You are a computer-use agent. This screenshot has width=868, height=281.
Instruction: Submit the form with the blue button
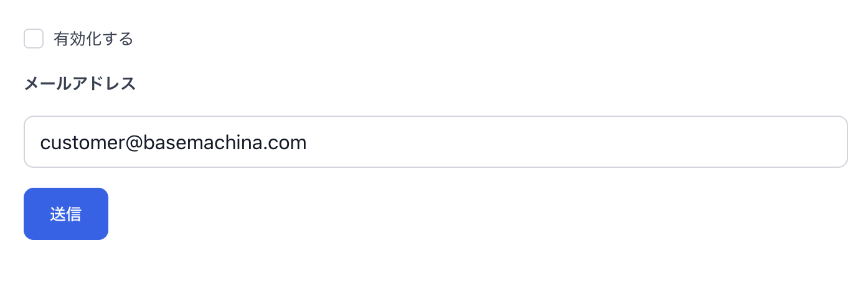66,214
